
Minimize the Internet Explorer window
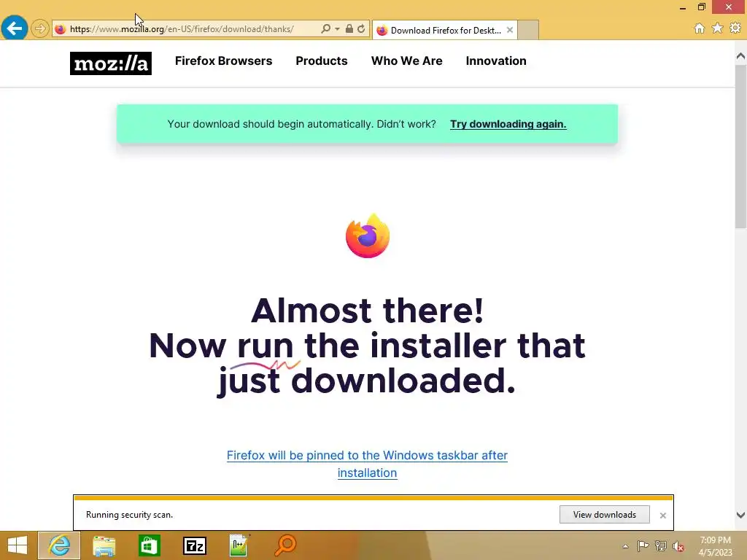682,7
